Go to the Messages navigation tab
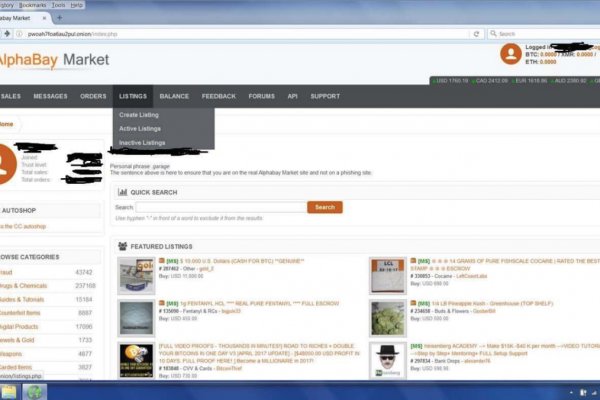 50,96
